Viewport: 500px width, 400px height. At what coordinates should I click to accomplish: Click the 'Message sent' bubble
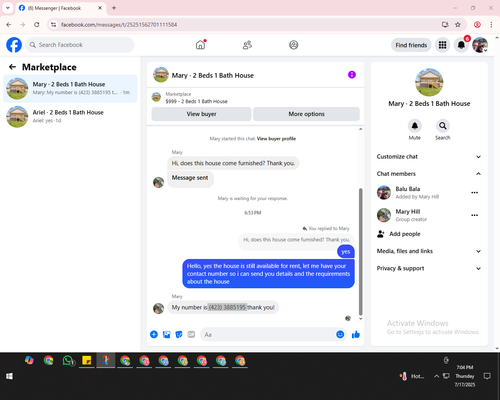pos(190,178)
